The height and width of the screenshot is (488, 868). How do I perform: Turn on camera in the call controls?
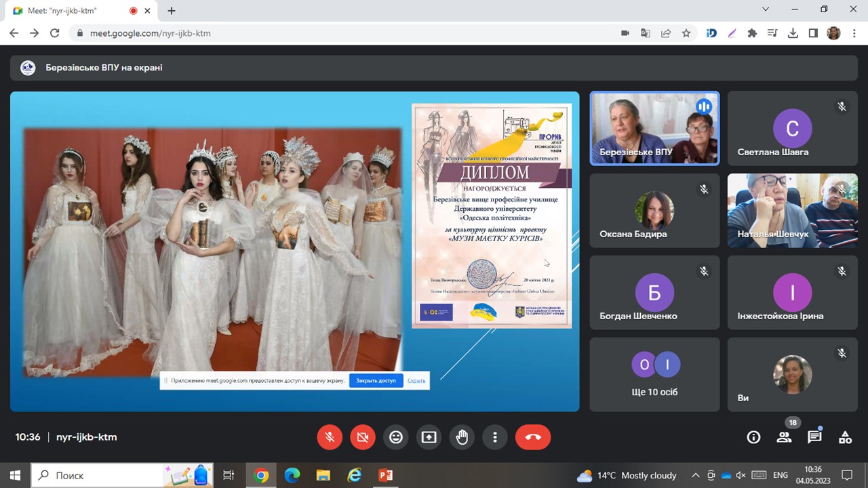click(x=363, y=437)
